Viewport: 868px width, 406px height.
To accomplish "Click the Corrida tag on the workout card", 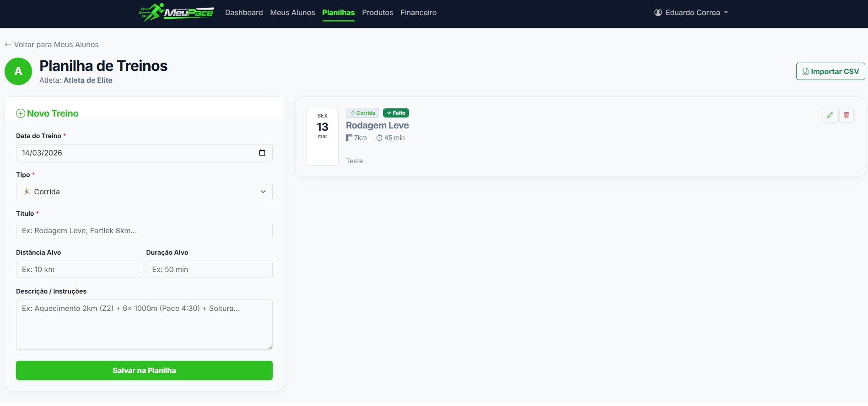I will [x=362, y=113].
